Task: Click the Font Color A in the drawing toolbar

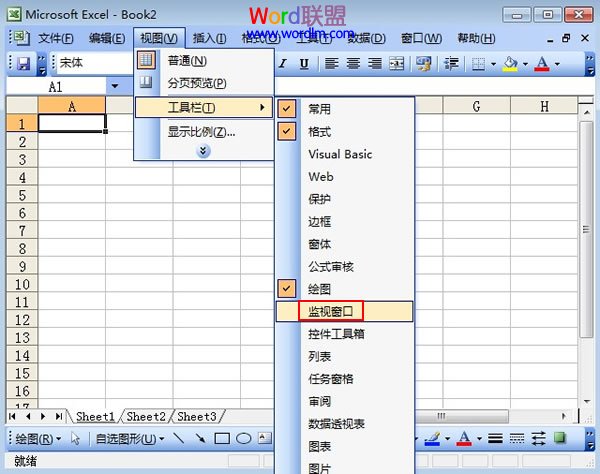Action: 464,438
